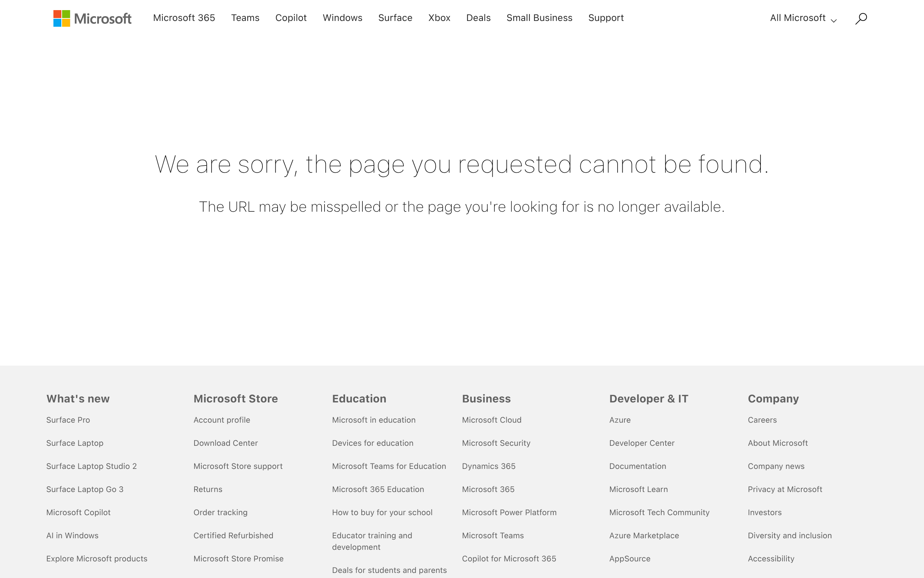
Task: Go to Account profile
Action: (222, 420)
